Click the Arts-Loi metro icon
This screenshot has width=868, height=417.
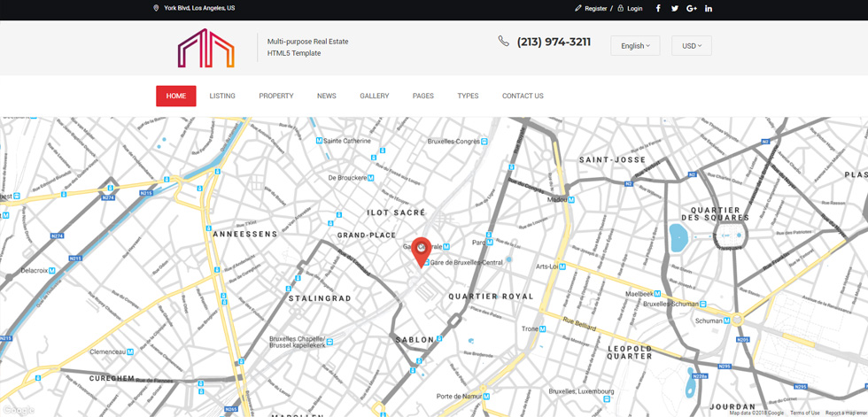point(562,267)
